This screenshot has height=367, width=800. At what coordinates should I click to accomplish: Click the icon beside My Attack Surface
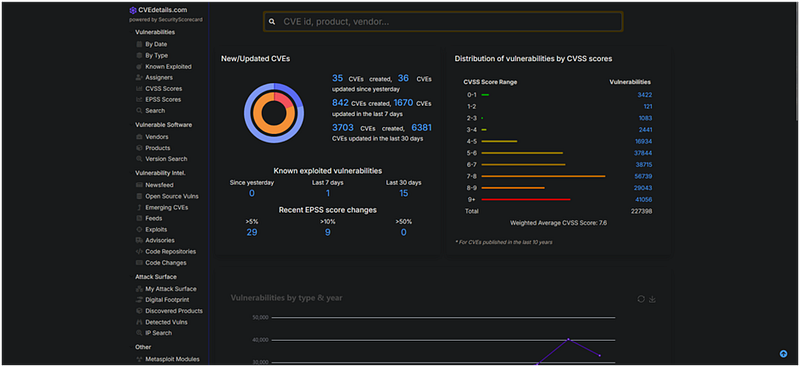pos(139,289)
